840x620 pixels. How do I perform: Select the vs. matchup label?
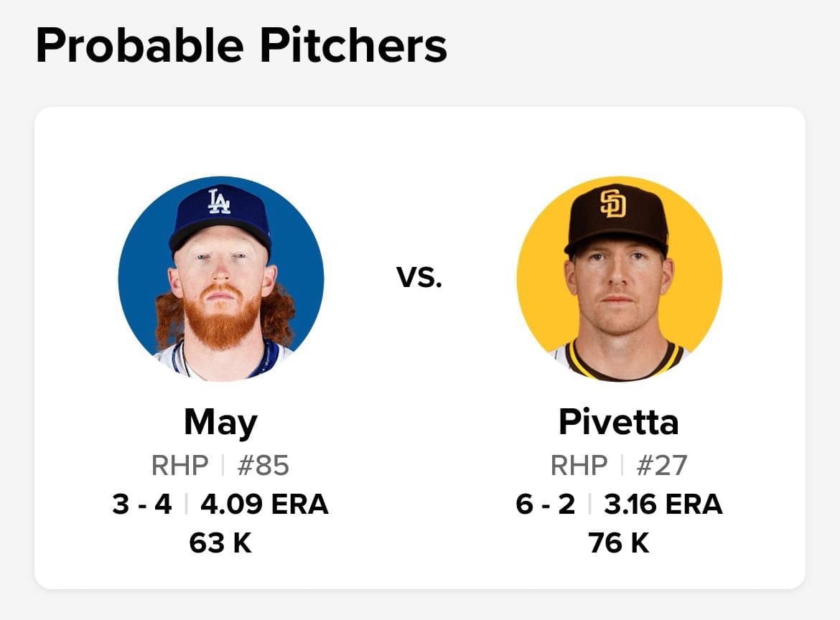click(420, 275)
